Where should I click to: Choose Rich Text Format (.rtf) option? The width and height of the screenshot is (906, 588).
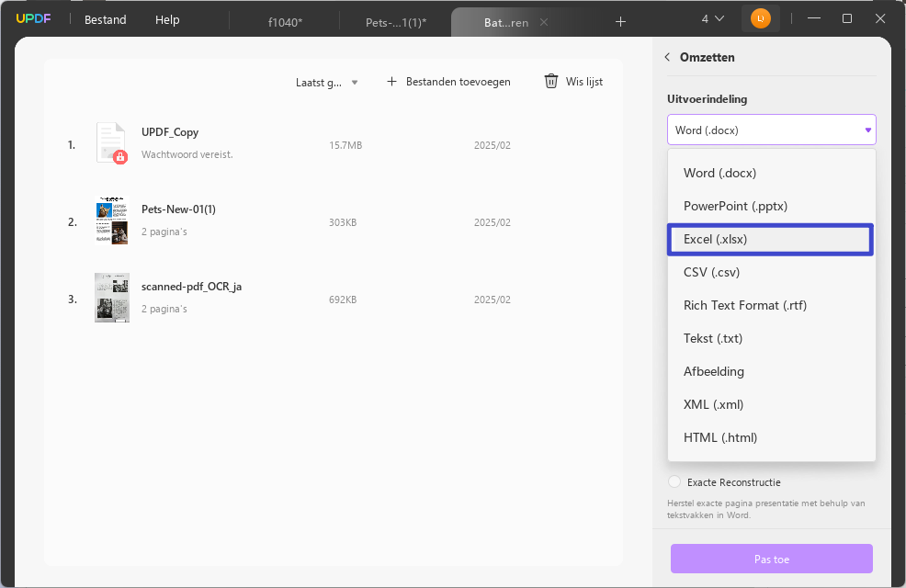[771, 305]
